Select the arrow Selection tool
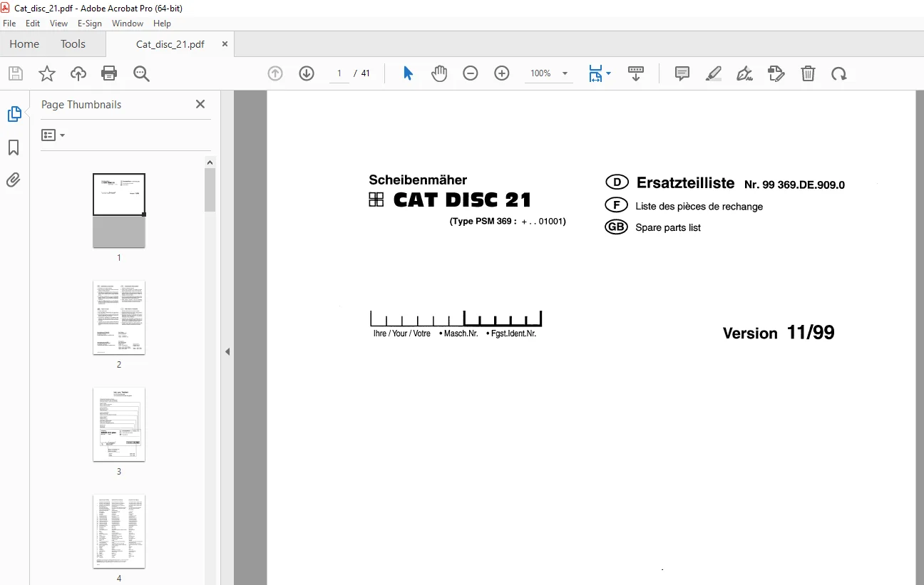 tap(408, 73)
